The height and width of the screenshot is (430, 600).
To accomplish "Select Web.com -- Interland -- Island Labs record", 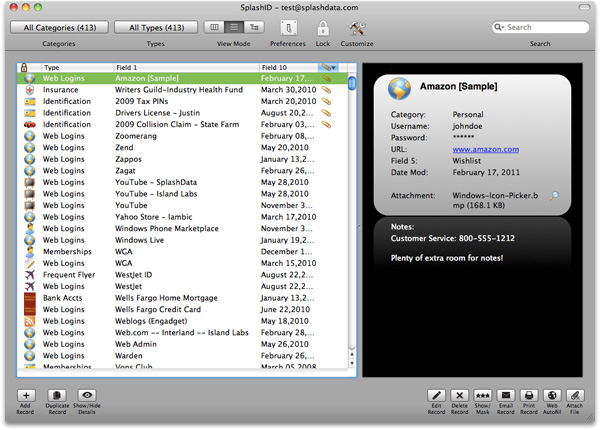I will click(183, 332).
